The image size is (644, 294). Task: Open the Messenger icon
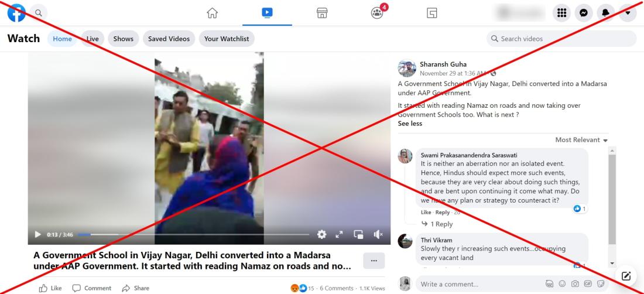tap(583, 13)
